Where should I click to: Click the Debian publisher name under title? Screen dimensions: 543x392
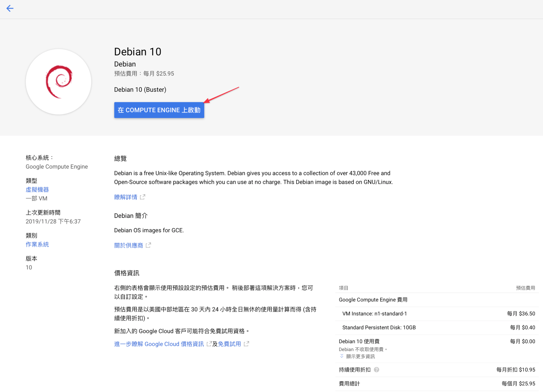coord(125,64)
